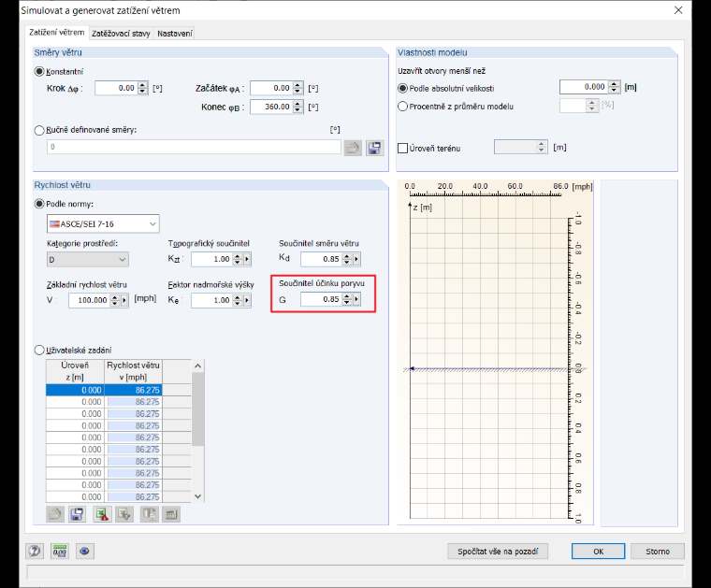Click the Konec φB spinner arrows
Image resolution: width=711 pixels, height=588 pixels.
point(297,107)
